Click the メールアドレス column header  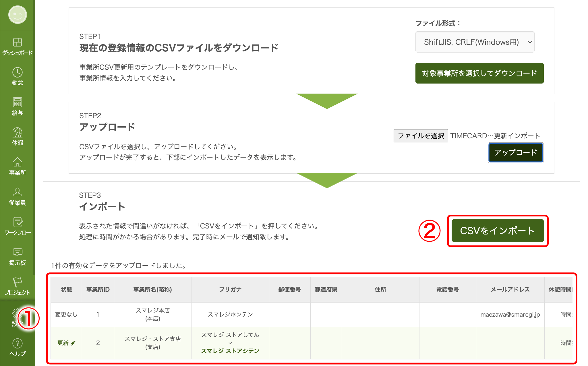coord(510,290)
